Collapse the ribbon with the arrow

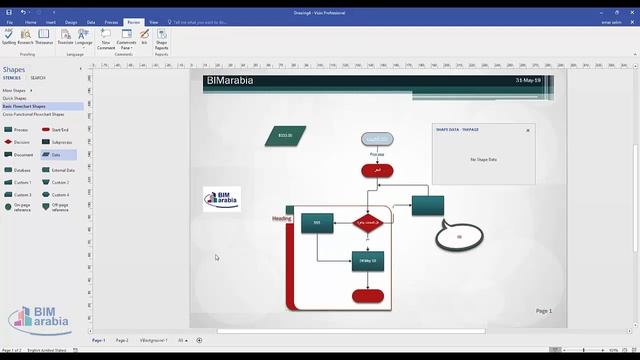[635, 54]
